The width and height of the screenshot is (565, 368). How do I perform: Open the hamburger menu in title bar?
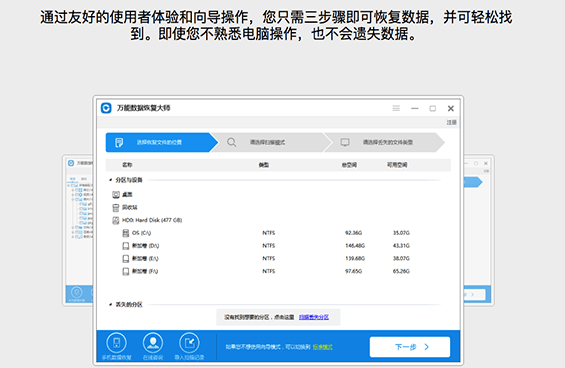(396, 108)
